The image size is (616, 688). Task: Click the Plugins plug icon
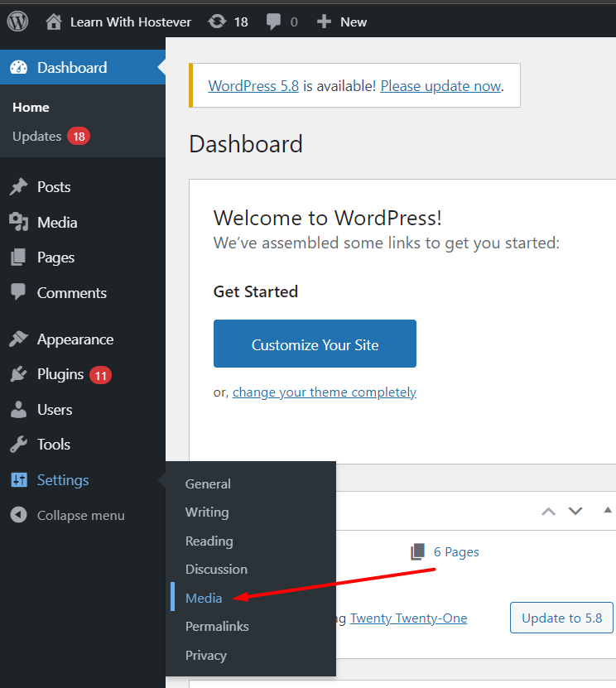point(18,374)
